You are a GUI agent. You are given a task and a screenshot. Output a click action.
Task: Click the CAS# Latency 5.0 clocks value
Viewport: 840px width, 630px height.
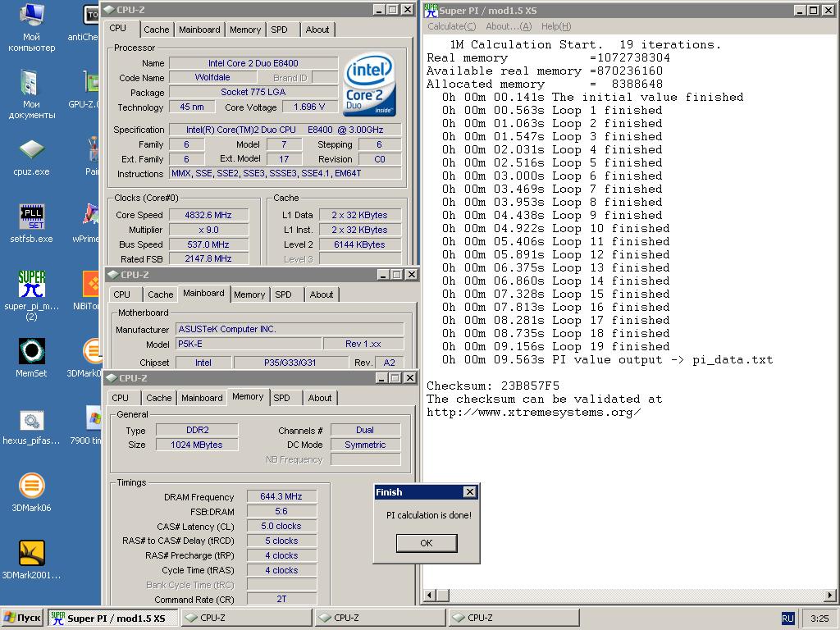click(x=281, y=526)
